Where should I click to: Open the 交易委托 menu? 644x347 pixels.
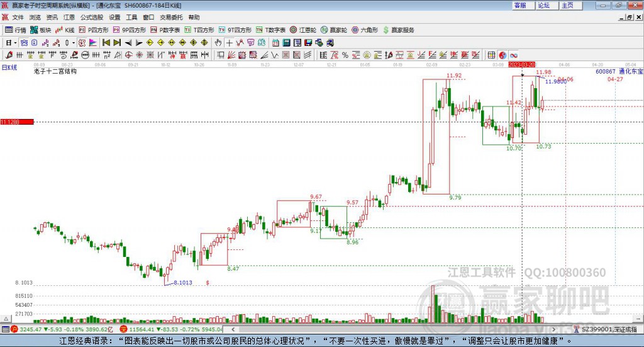[171, 17]
